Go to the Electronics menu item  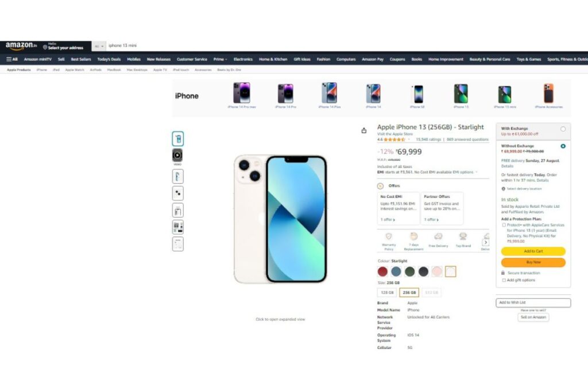point(243,59)
